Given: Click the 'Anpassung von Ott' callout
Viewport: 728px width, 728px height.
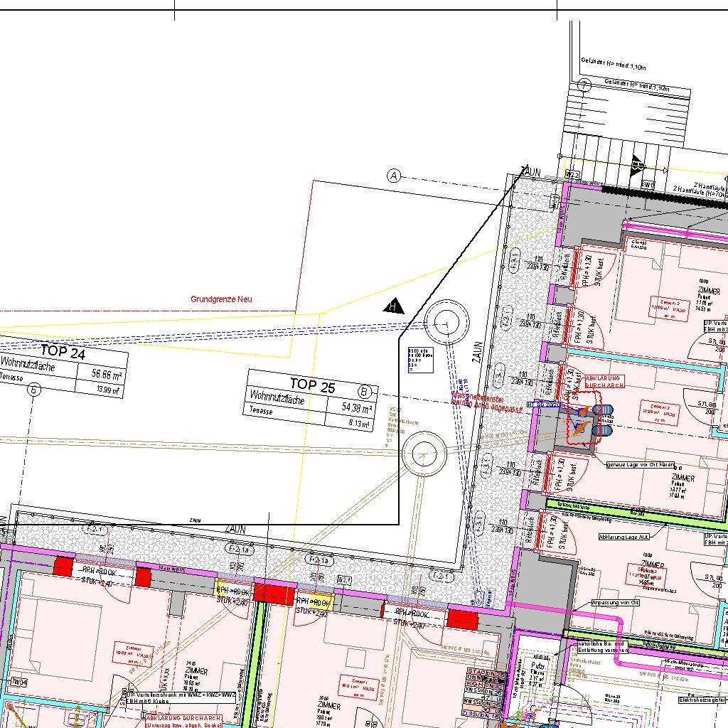Looking at the screenshot, I should 616,602.
